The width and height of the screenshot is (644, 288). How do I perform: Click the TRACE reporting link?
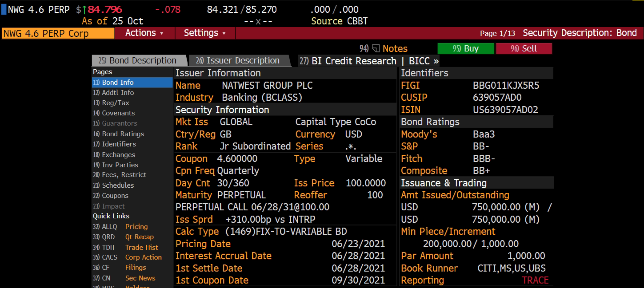point(535,280)
